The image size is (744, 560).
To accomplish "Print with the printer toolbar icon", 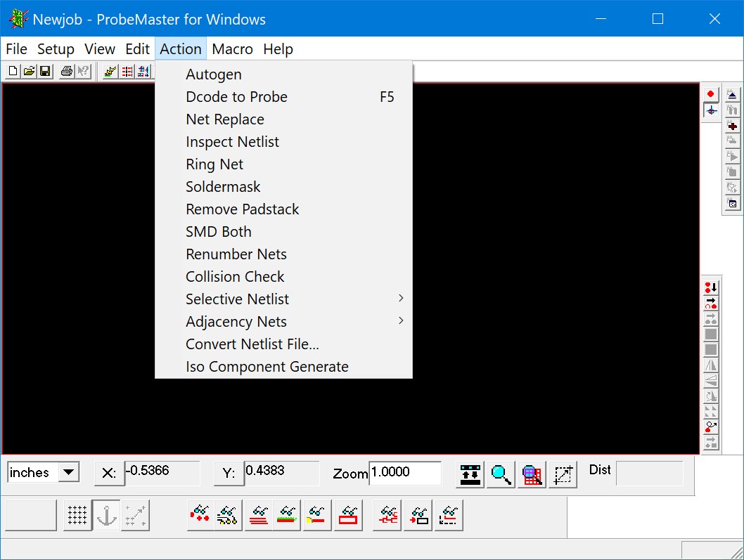I will coord(66,72).
